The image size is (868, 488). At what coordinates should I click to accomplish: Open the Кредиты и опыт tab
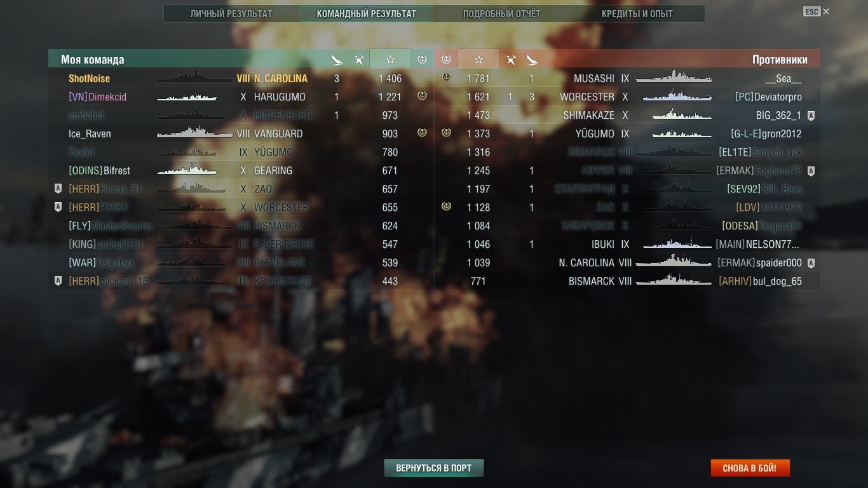click(637, 13)
